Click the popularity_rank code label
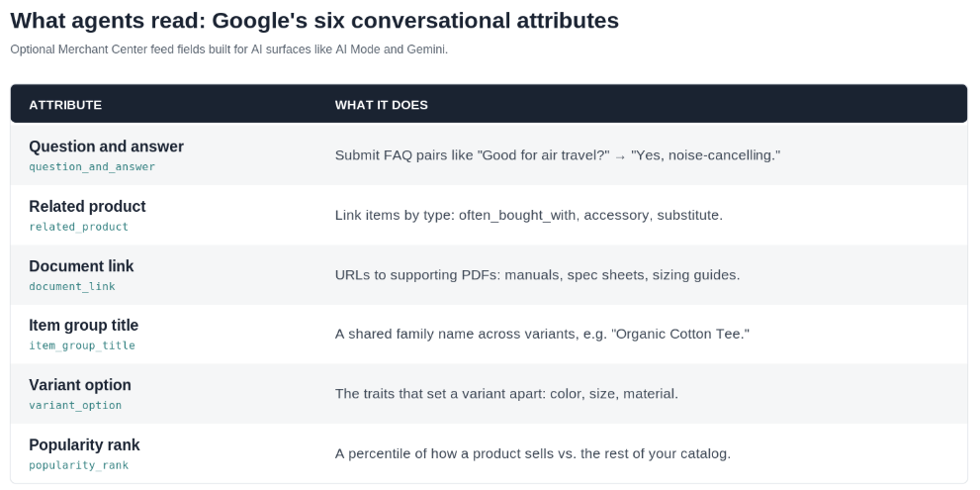Image resolution: width=980 pixels, height=490 pixels. pyautogui.click(x=79, y=465)
